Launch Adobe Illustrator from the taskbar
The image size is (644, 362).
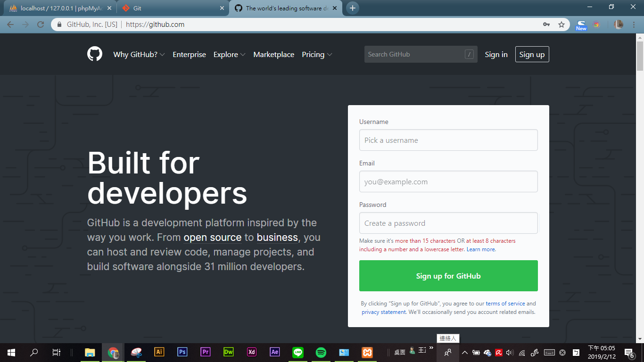tap(159, 352)
